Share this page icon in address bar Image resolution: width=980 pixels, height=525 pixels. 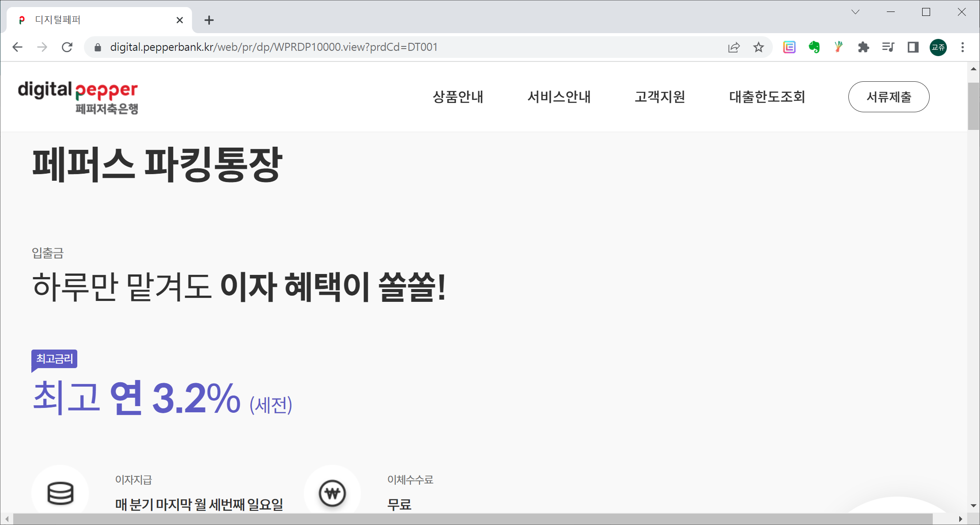click(x=734, y=47)
